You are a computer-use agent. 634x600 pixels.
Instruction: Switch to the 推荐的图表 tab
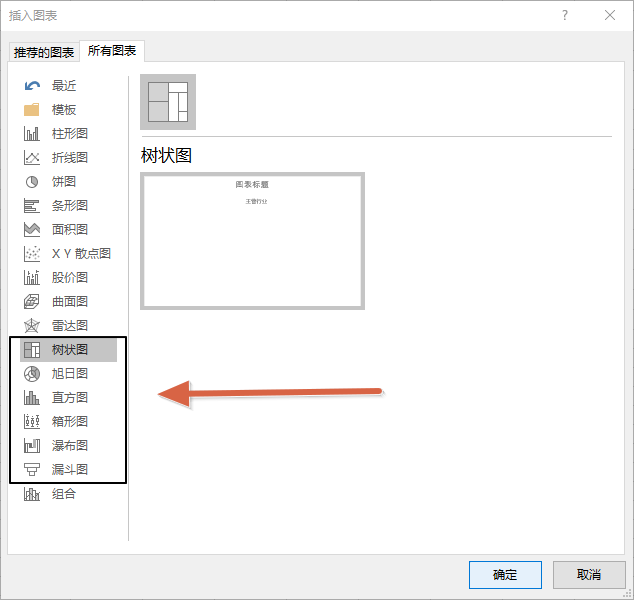(43, 52)
